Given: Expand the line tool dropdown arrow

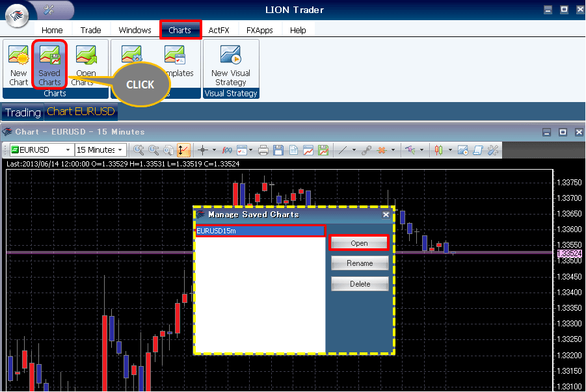Looking at the screenshot, I should coord(354,150).
